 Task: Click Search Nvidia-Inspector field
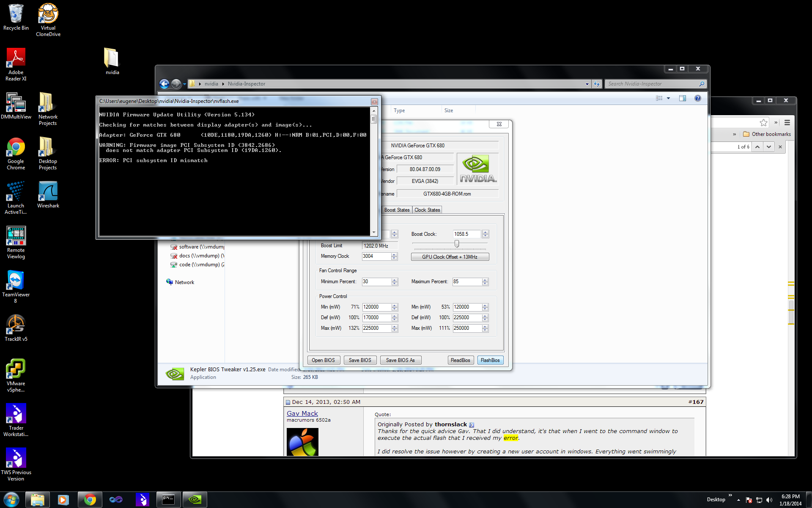(x=653, y=84)
